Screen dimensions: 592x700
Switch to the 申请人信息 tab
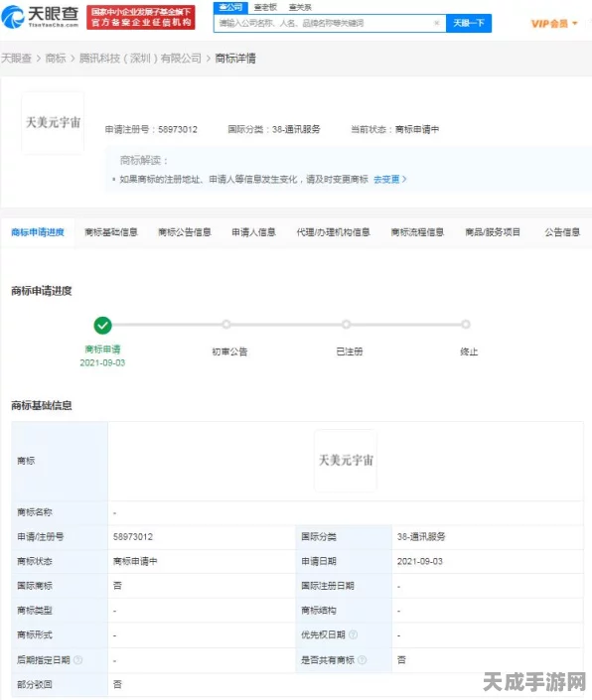tap(253, 232)
